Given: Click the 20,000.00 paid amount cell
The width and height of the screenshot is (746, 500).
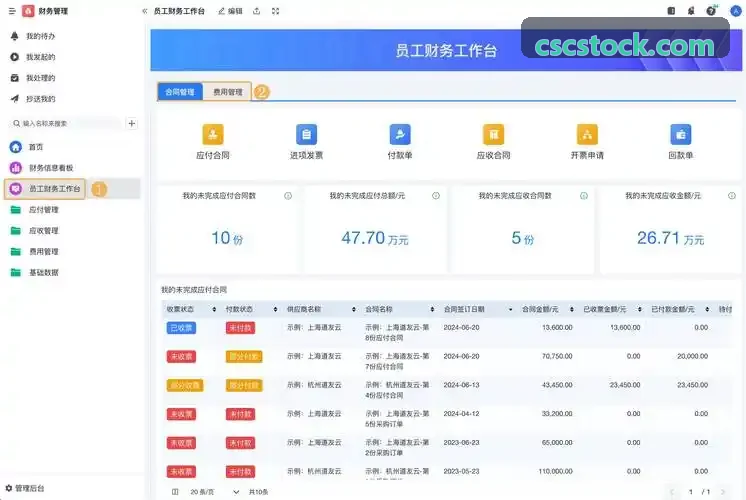Looking at the screenshot, I should pos(692,356).
